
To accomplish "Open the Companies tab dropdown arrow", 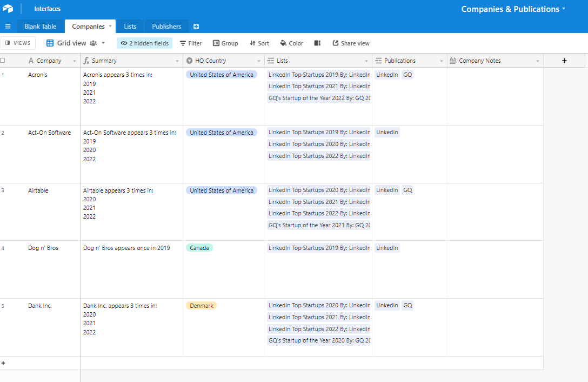I will click(x=110, y=27).
